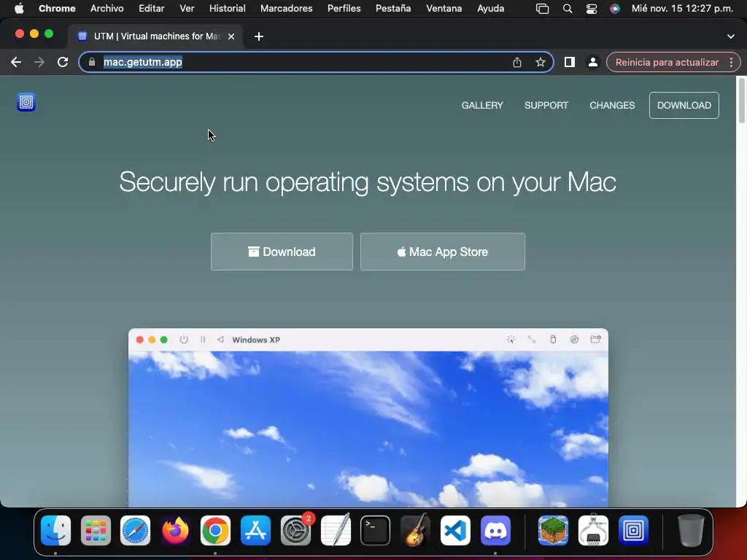
Task: Launch Minecraft from the Dock
Action: [553, 530]
